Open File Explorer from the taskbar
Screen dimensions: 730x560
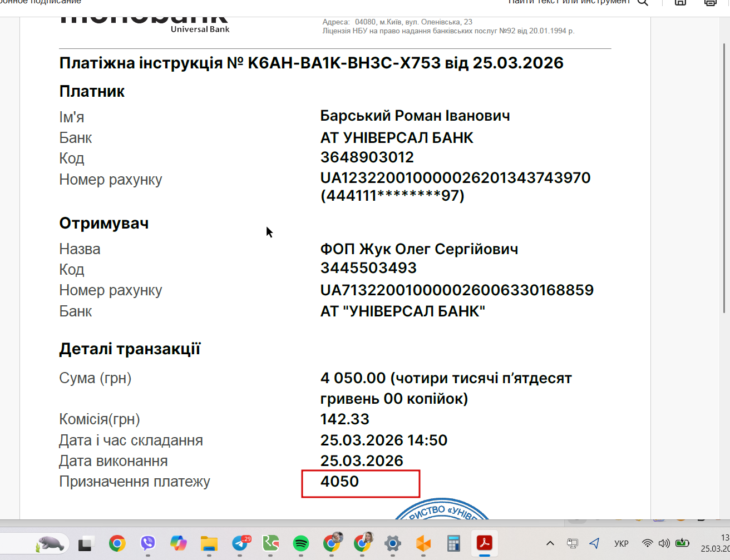tap(209, 543)
